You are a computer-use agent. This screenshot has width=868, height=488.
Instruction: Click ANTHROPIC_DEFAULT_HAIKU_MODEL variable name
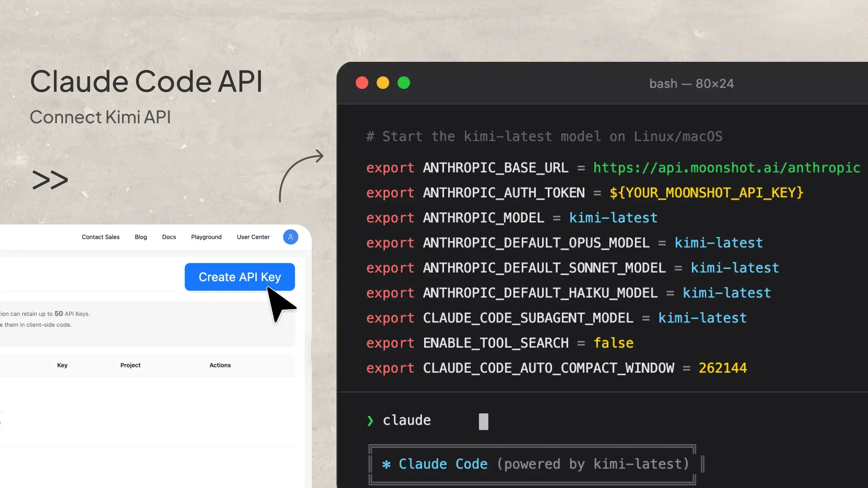(x=540, y=292)
